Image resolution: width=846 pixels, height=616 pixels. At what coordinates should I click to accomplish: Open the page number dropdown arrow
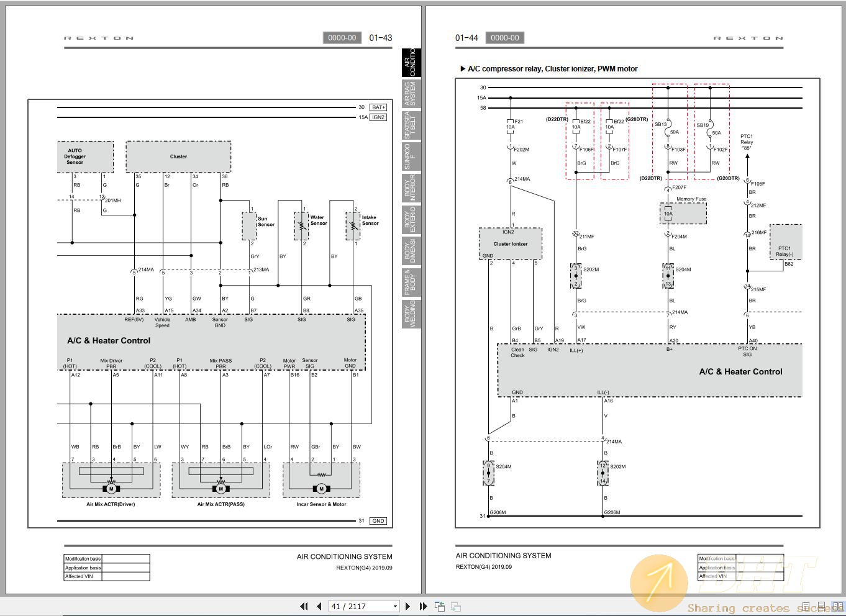(395, 607)
